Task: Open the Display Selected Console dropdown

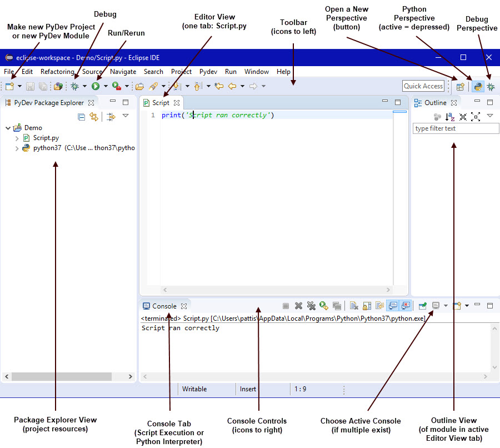Action: 446,306
